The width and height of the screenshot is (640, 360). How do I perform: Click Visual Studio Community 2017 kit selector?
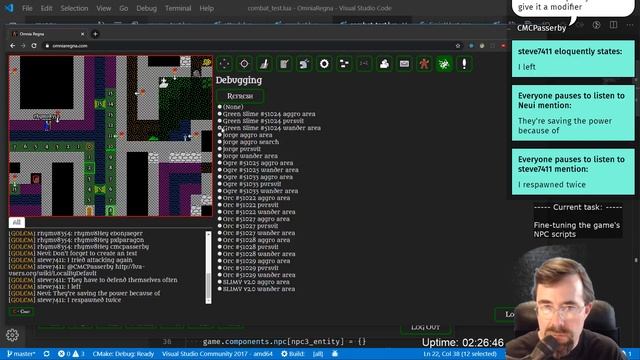(217, 354)
